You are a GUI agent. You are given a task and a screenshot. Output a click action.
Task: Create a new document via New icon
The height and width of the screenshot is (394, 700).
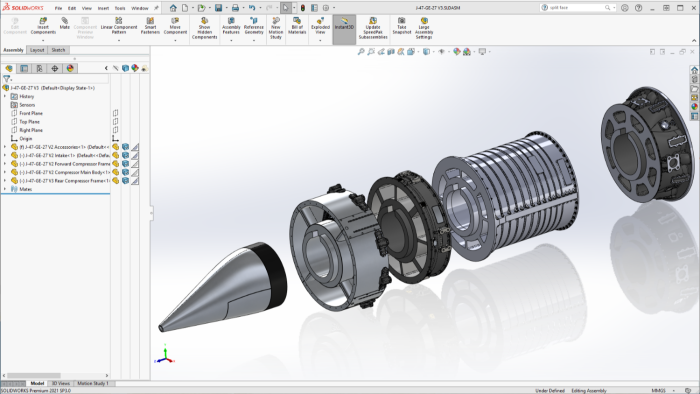click(185, 8)
